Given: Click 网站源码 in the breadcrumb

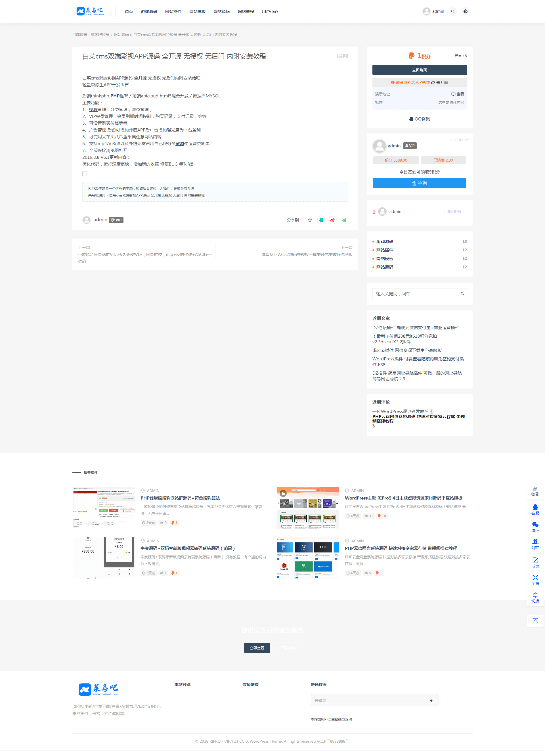Looking at the screenshot, I should [121, 35].
